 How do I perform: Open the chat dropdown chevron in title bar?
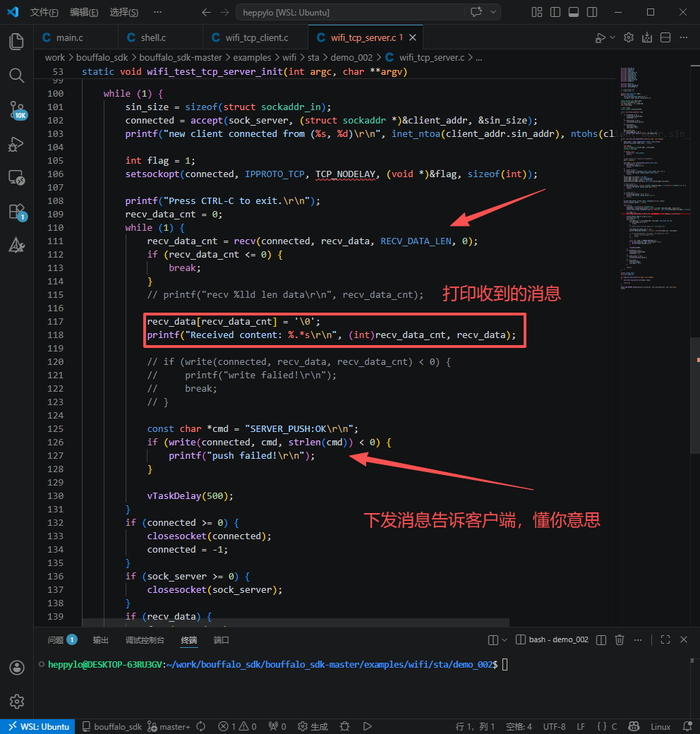(x=493, y=12)
